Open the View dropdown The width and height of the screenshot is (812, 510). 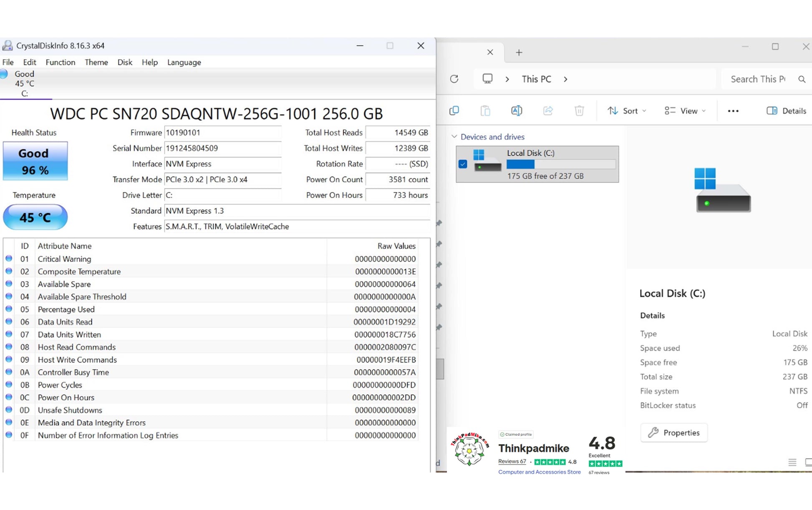685,111
